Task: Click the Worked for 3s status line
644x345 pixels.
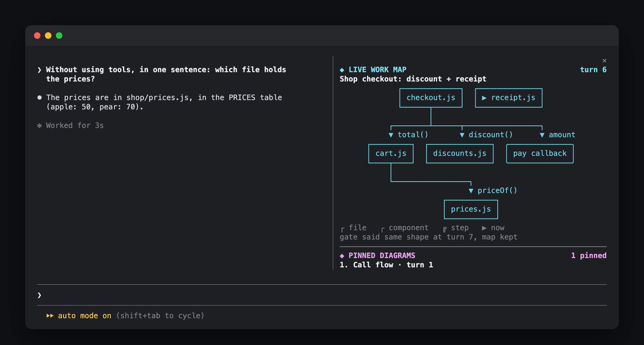Action: [70, 125]
